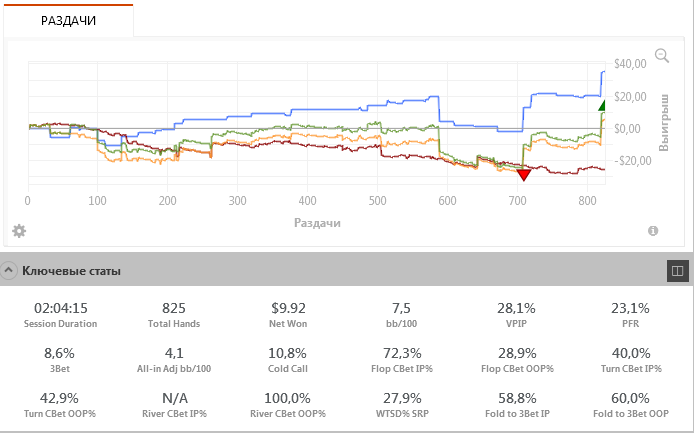Collapse the Ключевые статы section chevron
This screenshot has width=694, height=433.
click(x=9, y=270)
